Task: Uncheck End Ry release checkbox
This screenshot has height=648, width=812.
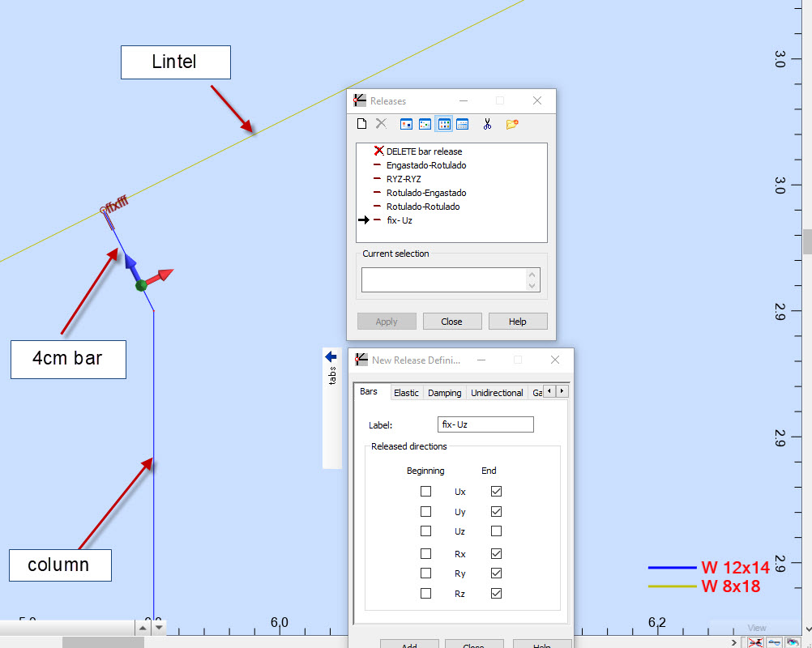Action: [x=496, y=573]
